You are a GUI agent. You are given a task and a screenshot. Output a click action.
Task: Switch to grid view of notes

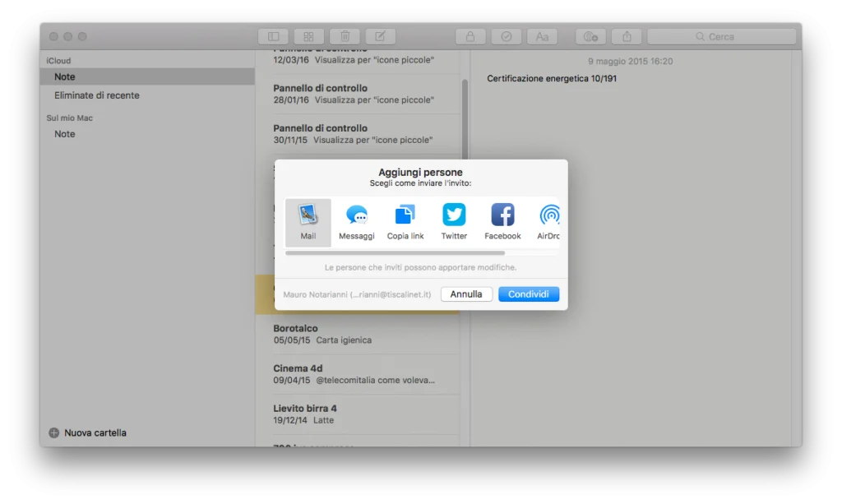pos(308,35)
